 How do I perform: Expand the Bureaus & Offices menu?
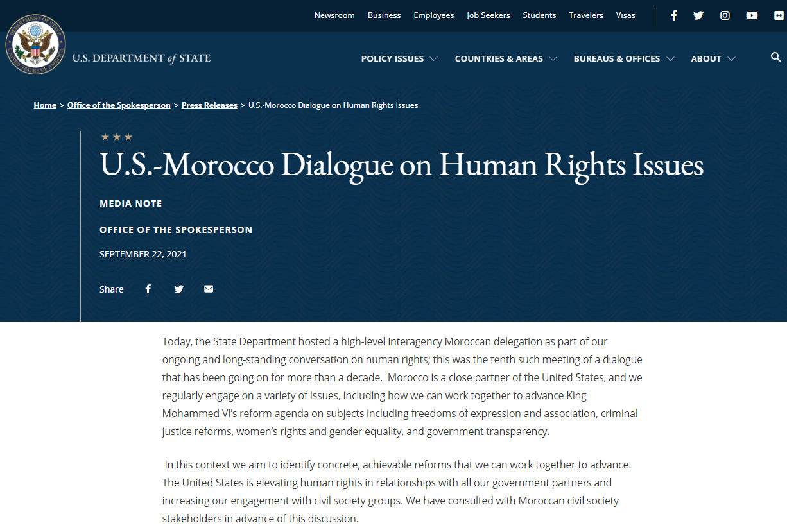pos(624,58)
